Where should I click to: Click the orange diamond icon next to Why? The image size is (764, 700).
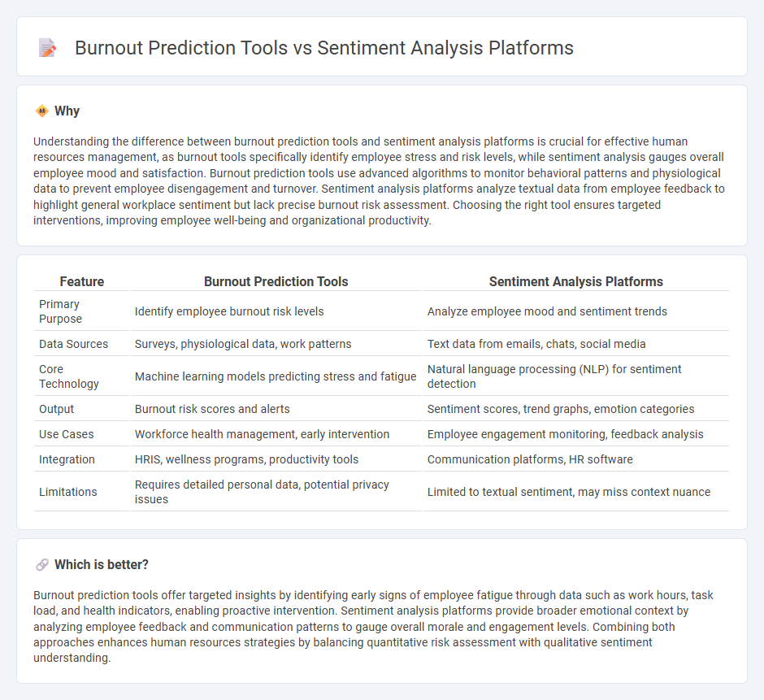42,111
